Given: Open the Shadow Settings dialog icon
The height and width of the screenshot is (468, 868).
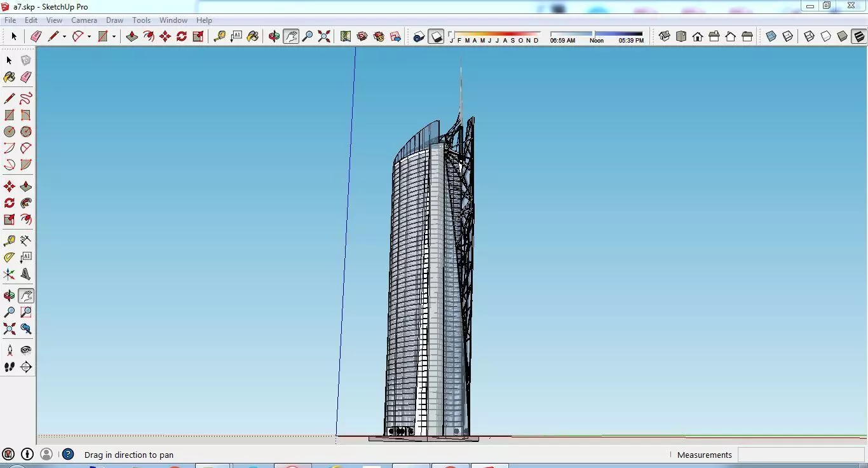Looking at the screenshot, I should (419, 36).
